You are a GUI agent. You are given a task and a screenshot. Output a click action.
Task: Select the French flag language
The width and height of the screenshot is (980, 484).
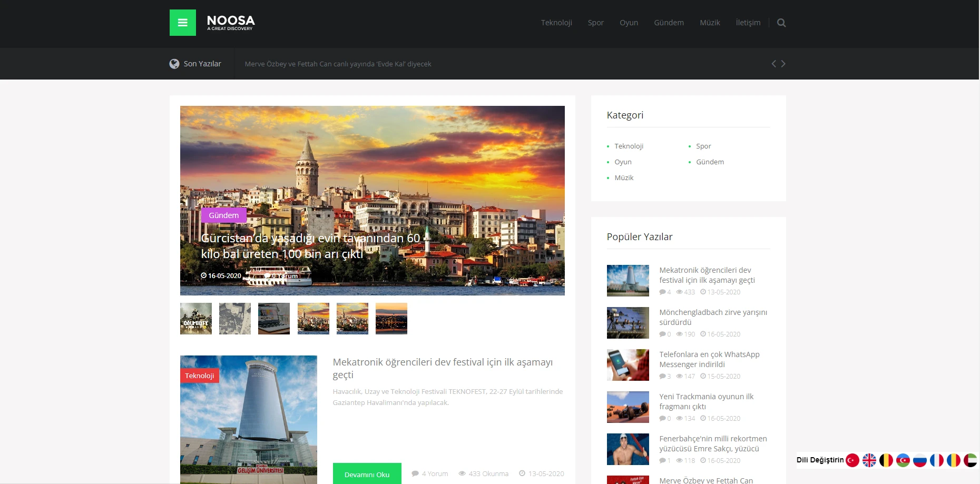tap(937, 460)
